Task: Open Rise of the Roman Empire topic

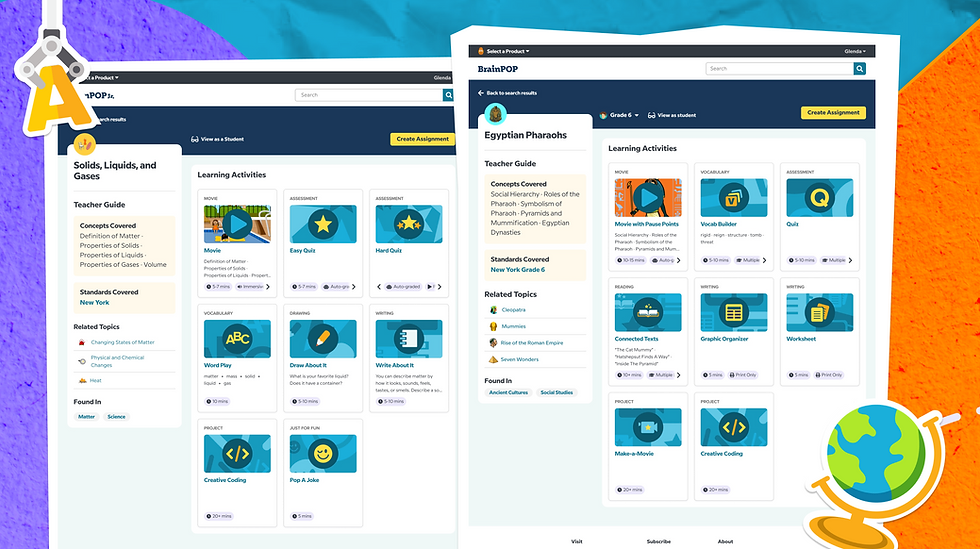Action: point(532,343)
